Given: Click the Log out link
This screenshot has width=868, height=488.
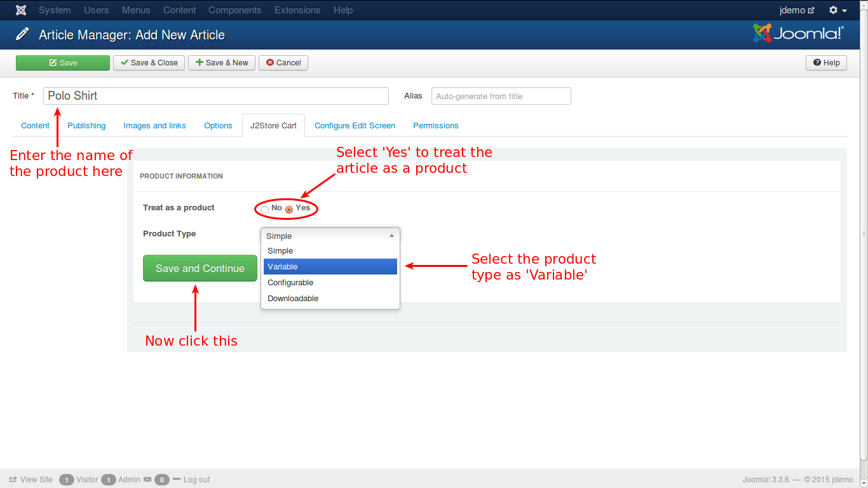Looking at the screenshot, I should pyautogui.click(x=196, y=480).
